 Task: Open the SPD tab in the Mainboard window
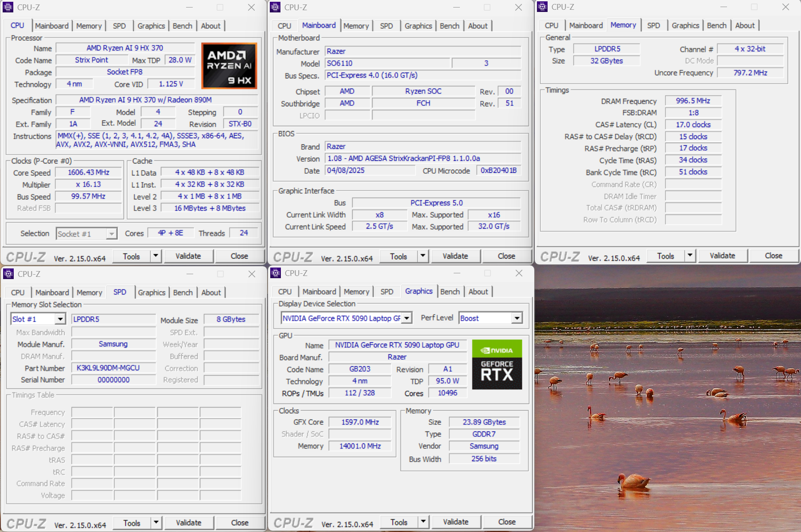click(x=386, y=26)
